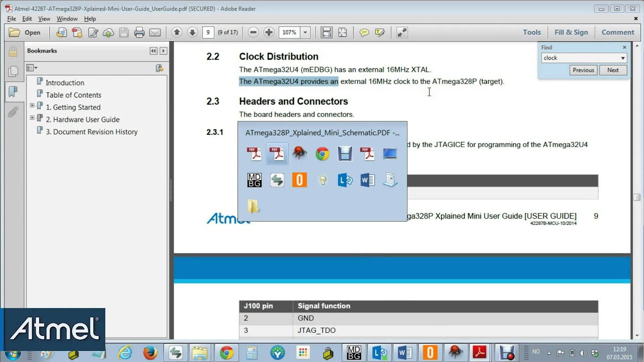Image resolution: width=644 pixels, height=362 pixels.
Task: Open the View menu
Action: (x=44, y=19)
